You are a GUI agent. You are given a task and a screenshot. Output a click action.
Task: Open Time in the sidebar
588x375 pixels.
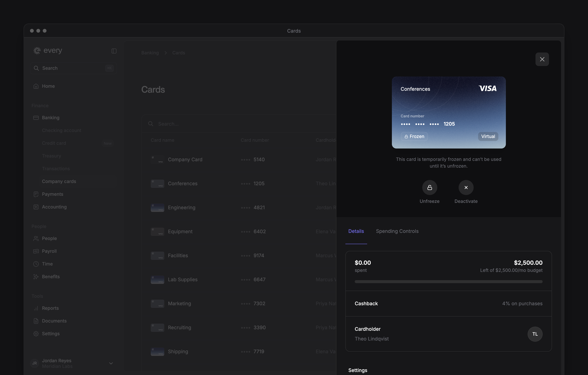click(73, 264)
